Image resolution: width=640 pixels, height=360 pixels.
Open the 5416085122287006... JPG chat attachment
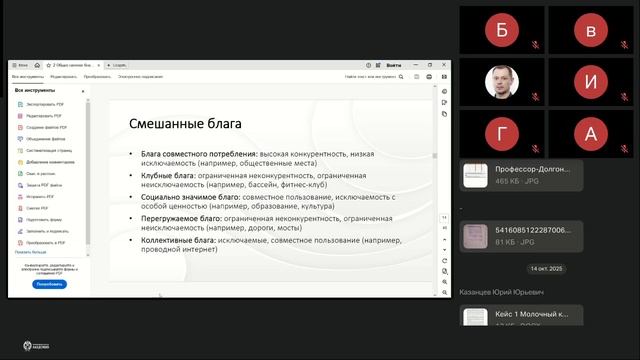[521, 236]
